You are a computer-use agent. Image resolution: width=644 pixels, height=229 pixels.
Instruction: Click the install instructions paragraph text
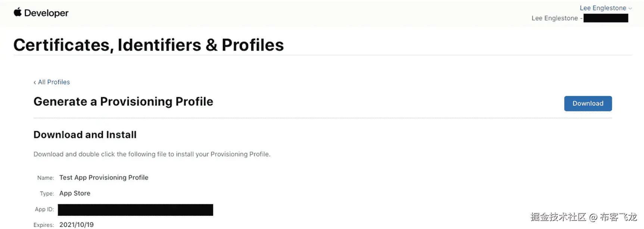click(x=152, y=154)
